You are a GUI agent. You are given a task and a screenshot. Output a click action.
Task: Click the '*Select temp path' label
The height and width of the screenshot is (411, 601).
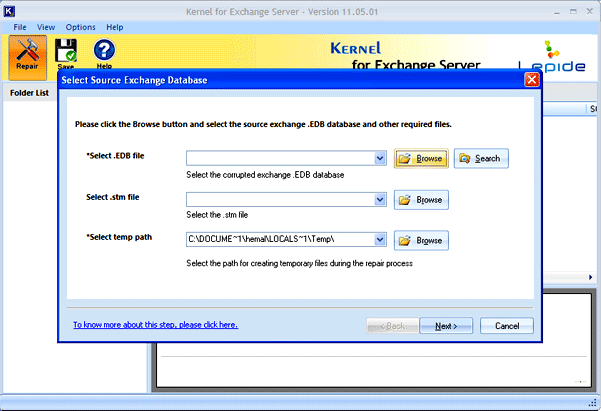coord(119,237)
